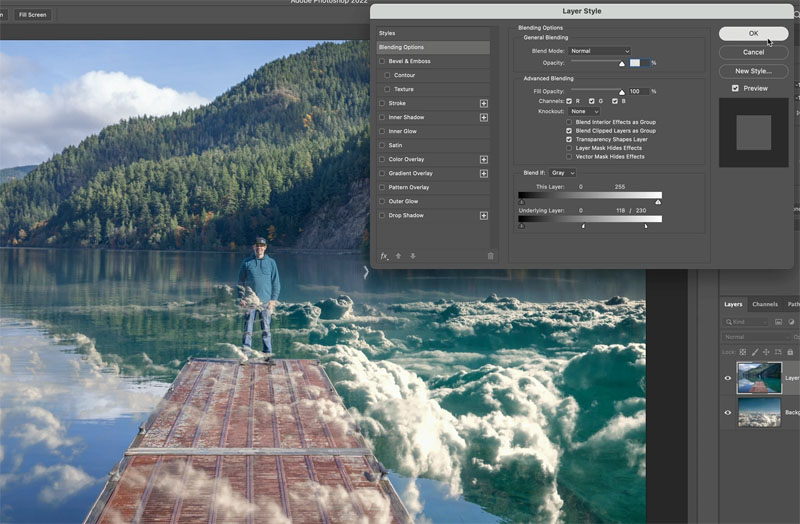The image size is (800, 524).
Task: Select the Background layer thumbnail
Action: point(759,412)
